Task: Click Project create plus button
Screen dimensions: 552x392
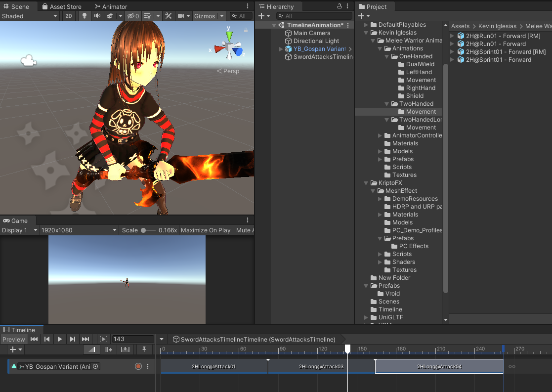Action: point(361,16)
